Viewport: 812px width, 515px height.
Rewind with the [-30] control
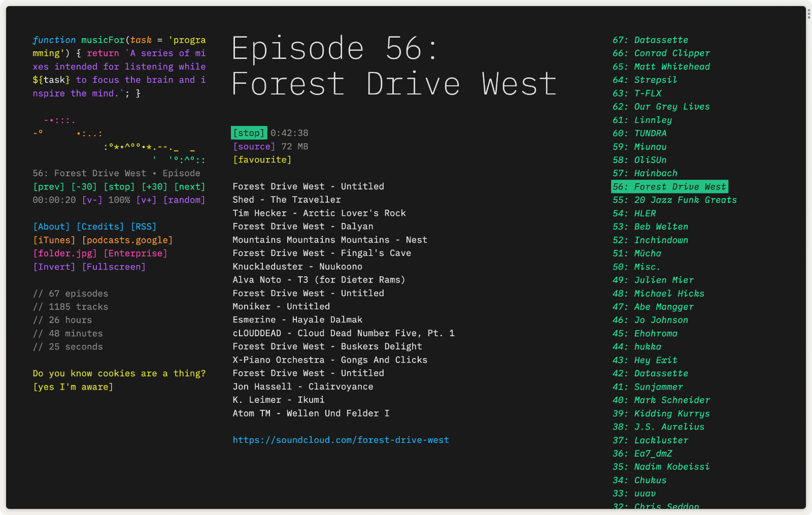point(84,187)
